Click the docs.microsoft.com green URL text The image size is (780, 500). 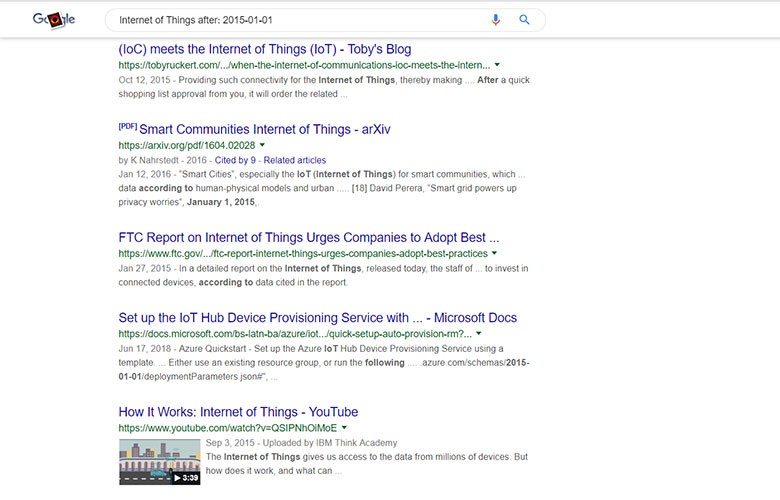point(295,334)
